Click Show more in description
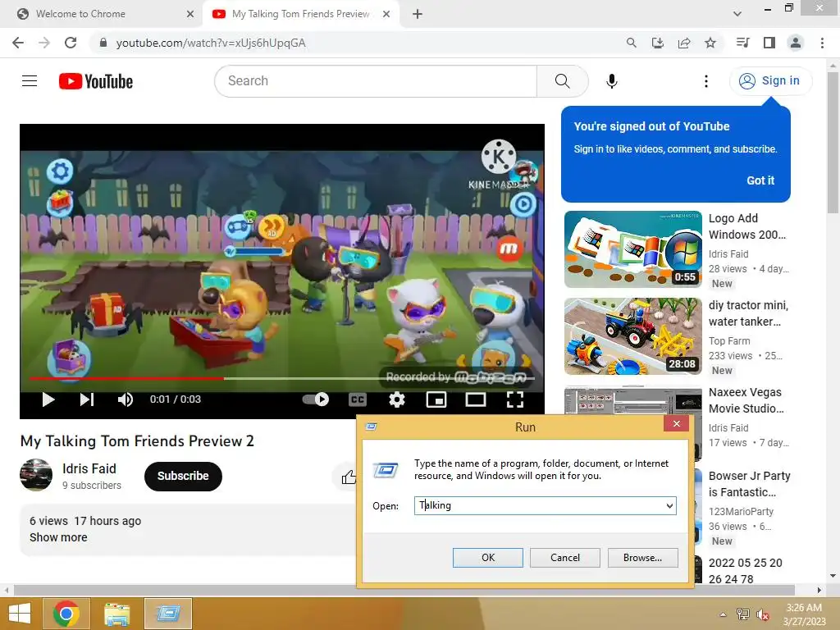 58,537
